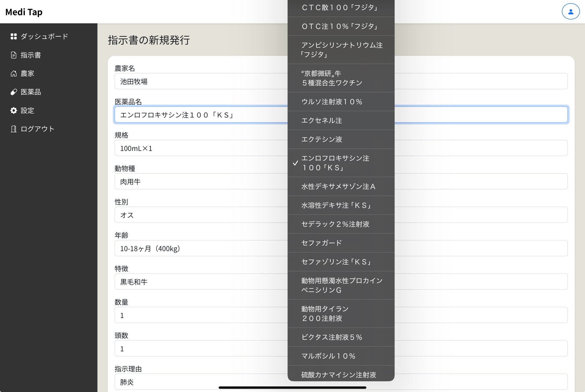This screenshot has height=392, width=585.
Task: Click the dashboard grid icon in sidebar
Action: click(13, 36)
